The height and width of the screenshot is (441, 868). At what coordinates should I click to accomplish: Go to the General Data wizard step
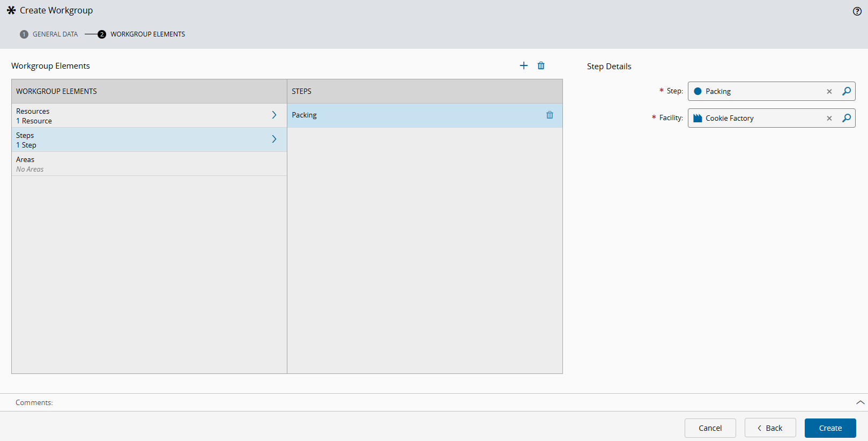49,34
